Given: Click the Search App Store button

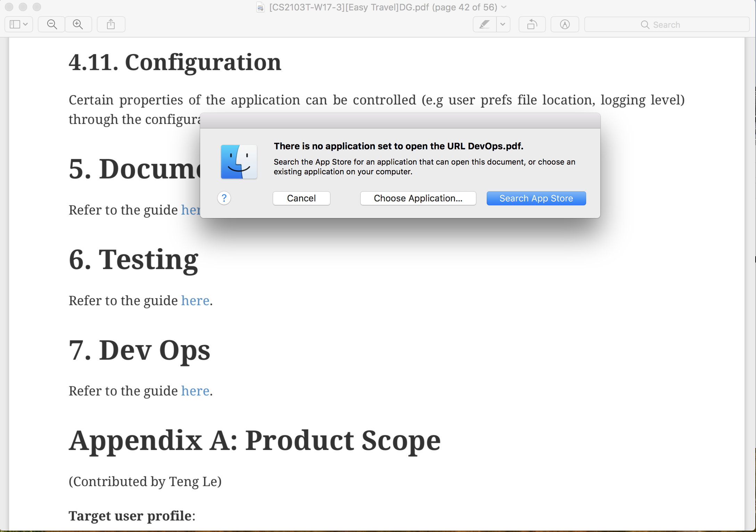Looking at the screenshot, I should [x=536, y=198].
